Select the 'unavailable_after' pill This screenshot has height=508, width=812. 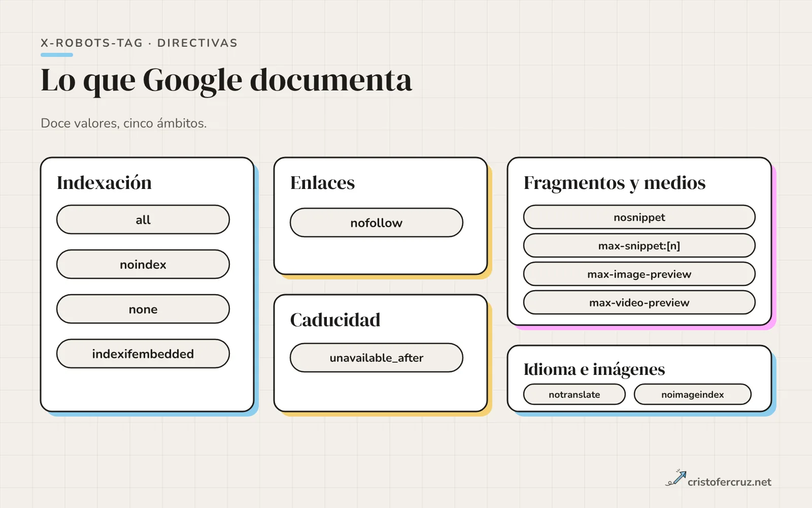click(x=377, y=358)
